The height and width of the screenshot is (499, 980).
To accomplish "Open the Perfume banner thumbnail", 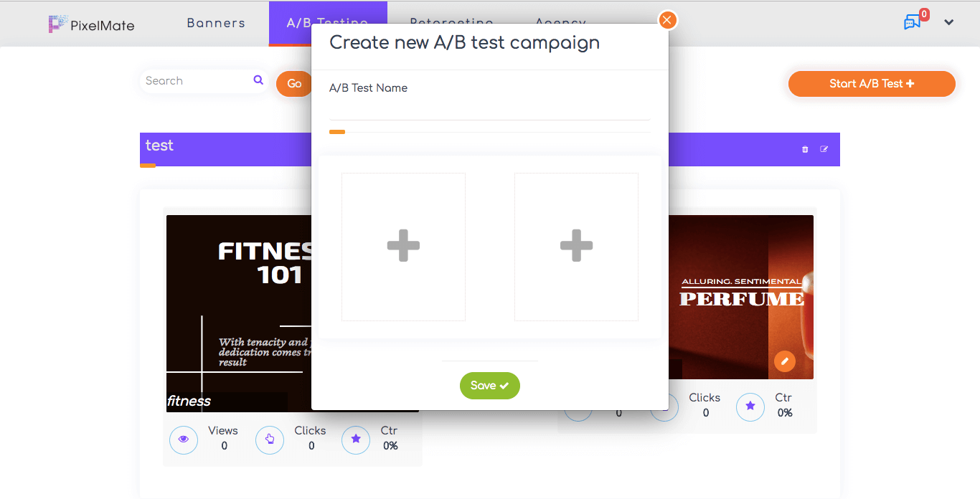I will click(x=741, y=297).
